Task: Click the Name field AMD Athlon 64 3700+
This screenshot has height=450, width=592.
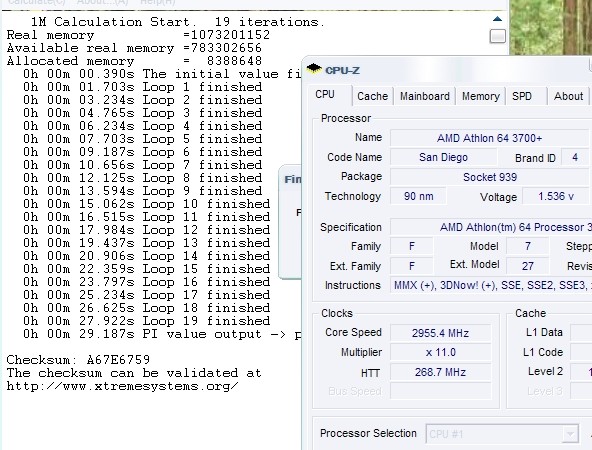Action: (489, 138)
